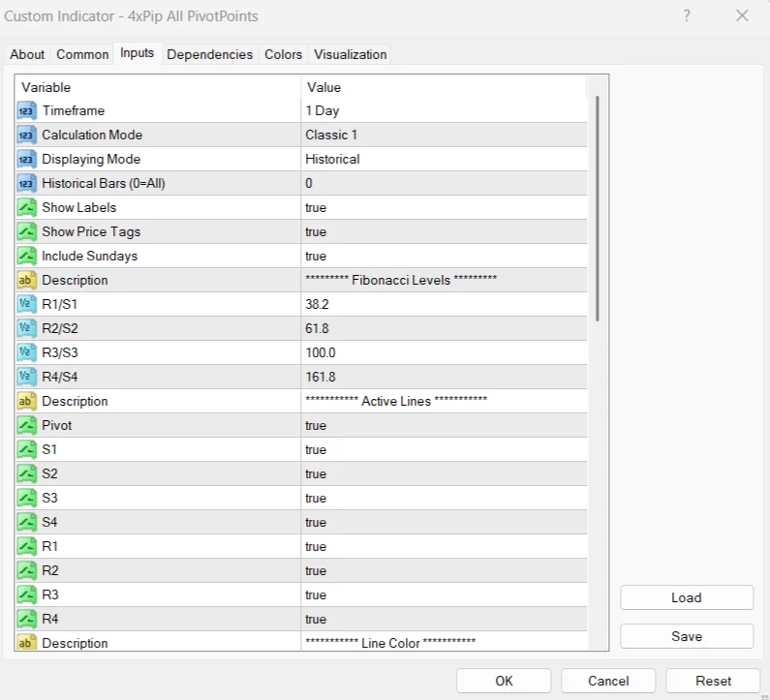Edit the R4/S4 value 161.8
This screenshot has width=770, height=700.
click(444, 377)
